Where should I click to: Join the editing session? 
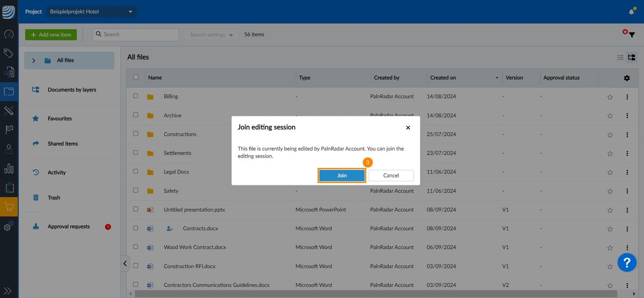(x=342, y=175)
